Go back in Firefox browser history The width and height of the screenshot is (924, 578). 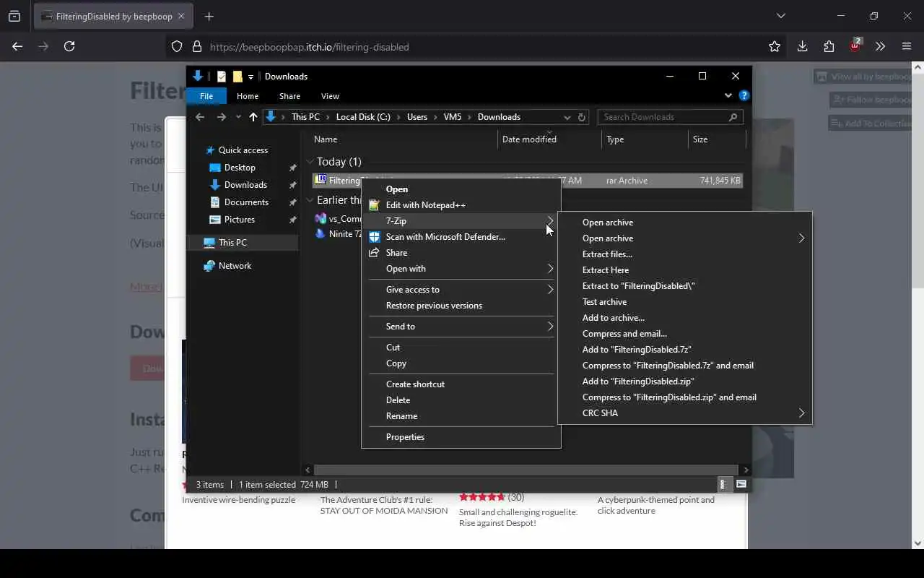click(17, 46)
